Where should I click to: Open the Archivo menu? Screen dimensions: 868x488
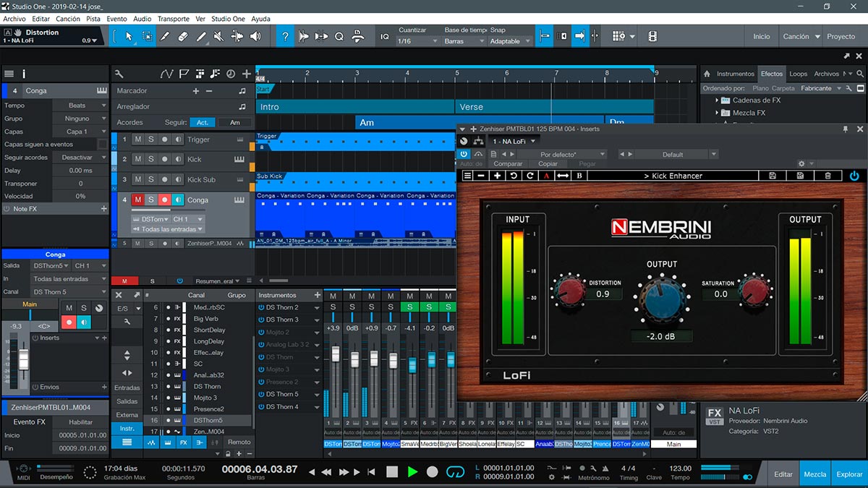14,18
